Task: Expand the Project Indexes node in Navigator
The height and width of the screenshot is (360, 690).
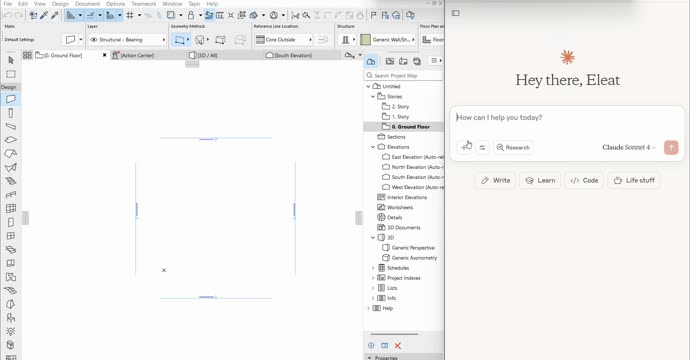Action: point(373,278)
